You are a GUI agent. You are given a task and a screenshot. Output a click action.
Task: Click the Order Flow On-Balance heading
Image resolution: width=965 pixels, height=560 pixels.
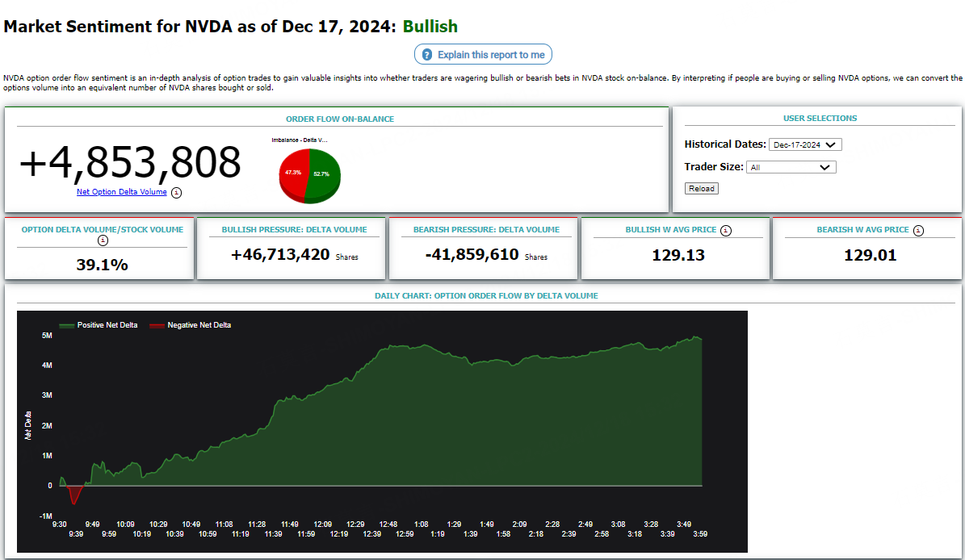340,119
